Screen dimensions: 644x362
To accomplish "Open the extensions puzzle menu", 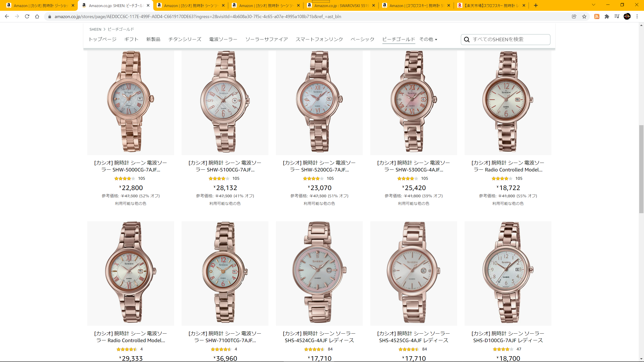I will tap(607, 16).
